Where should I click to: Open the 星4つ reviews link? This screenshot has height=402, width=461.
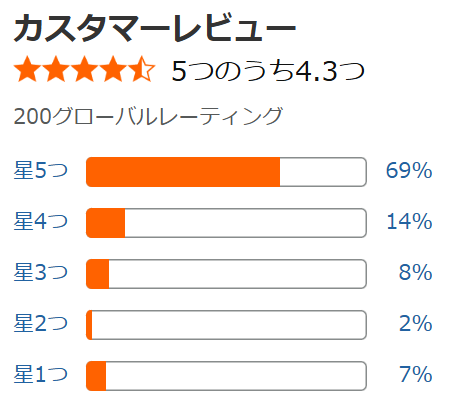(41, 221)
